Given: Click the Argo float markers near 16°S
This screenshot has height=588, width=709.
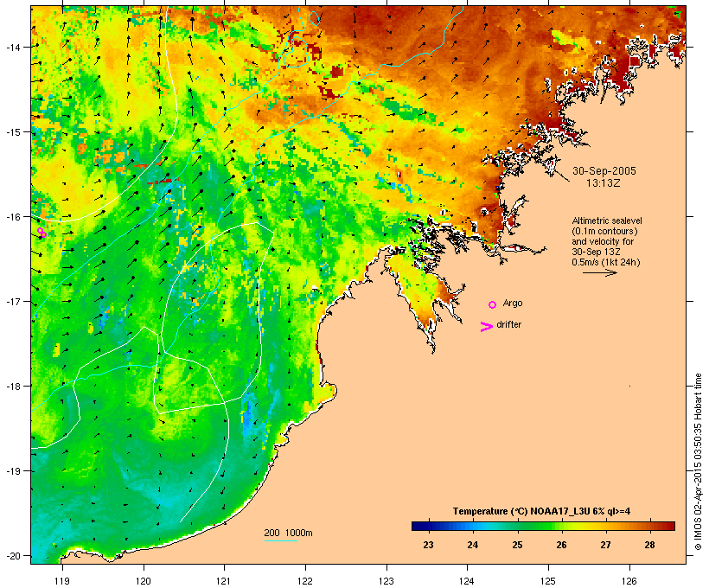Looking at the screenshot, I should tap(42, 233).
